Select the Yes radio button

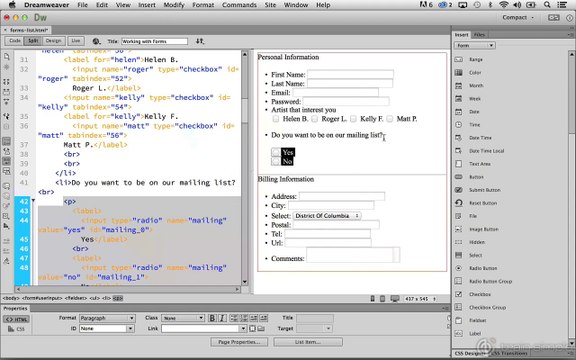coord(276,152)
